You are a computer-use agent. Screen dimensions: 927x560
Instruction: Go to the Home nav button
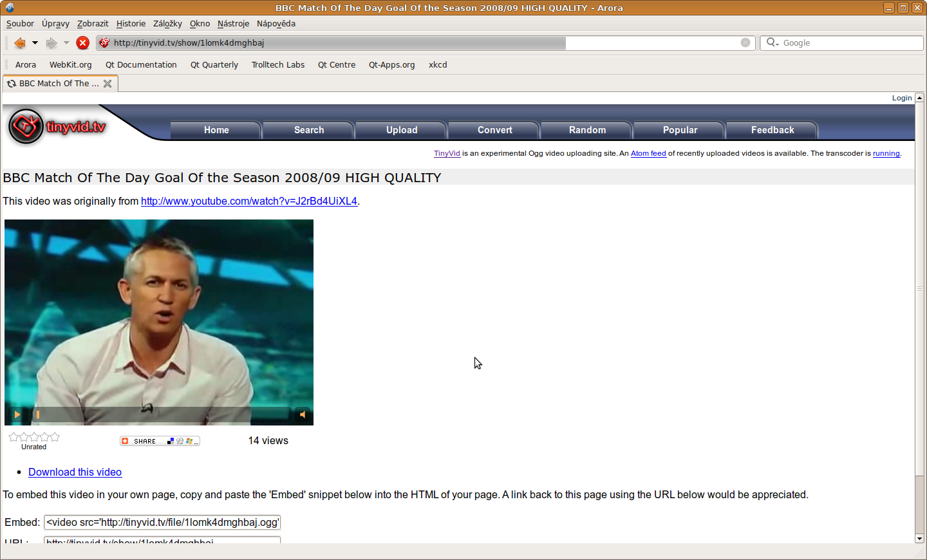tap(216, 130)
